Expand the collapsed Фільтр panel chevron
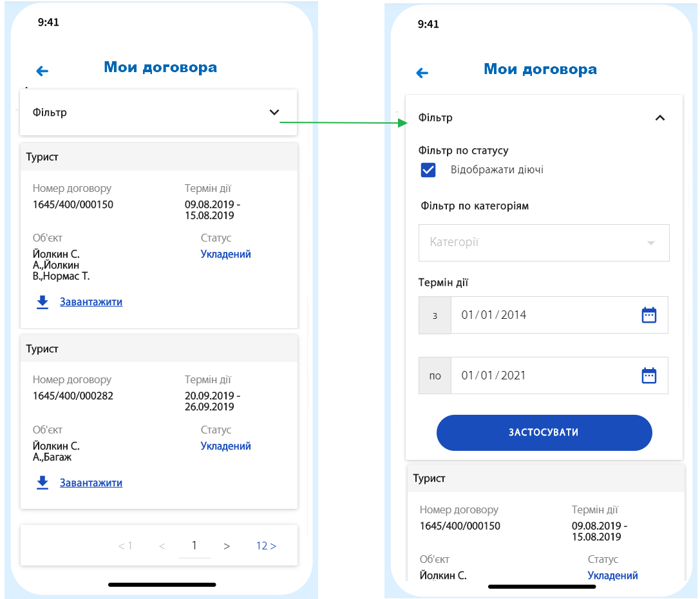The width and height of the screenshot is (700, 599). point(274,113)
